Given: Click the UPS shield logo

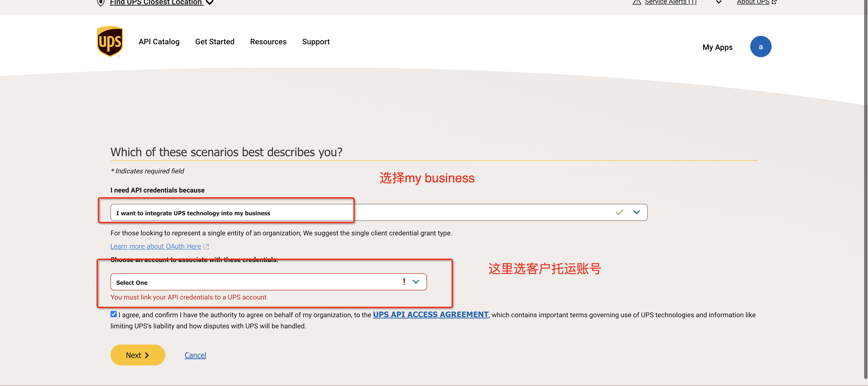Looking at the screenshot, I should click(x=110, y=41).
